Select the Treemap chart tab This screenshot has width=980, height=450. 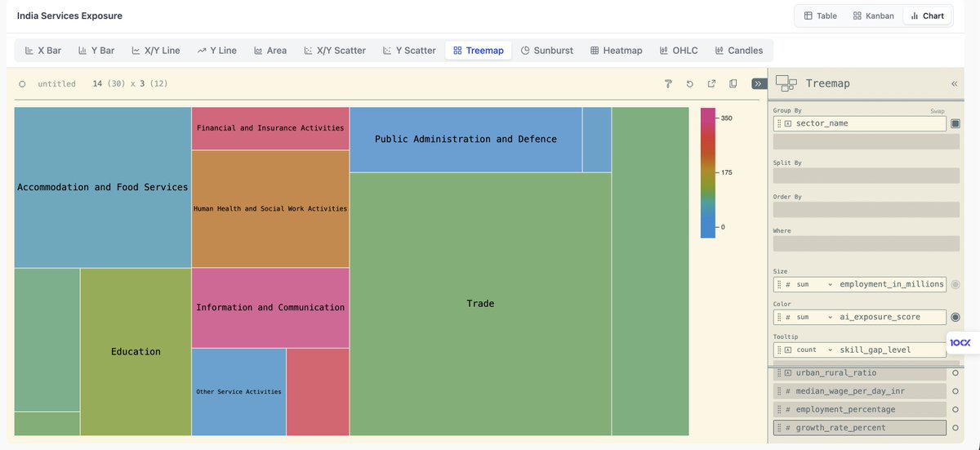[x=479, y=51]
